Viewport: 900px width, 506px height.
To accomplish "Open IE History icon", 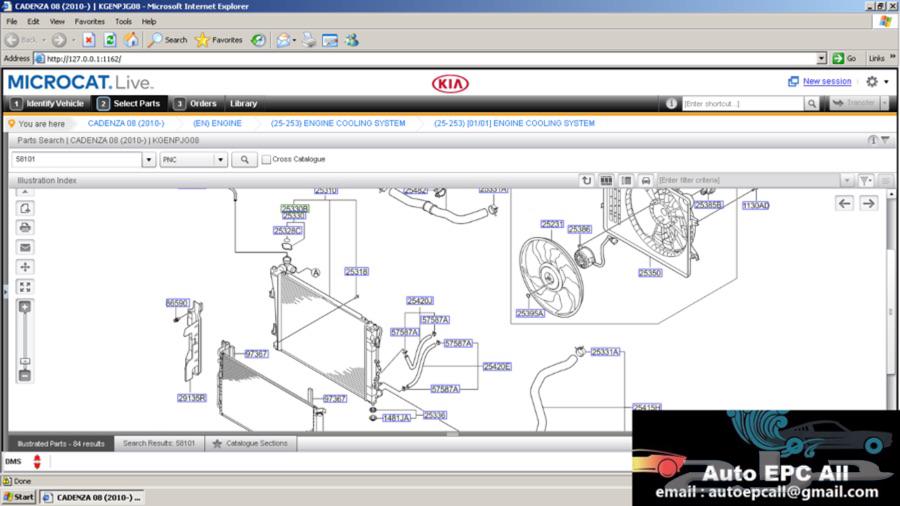I will pyautogui.click(x=258, y=40).
